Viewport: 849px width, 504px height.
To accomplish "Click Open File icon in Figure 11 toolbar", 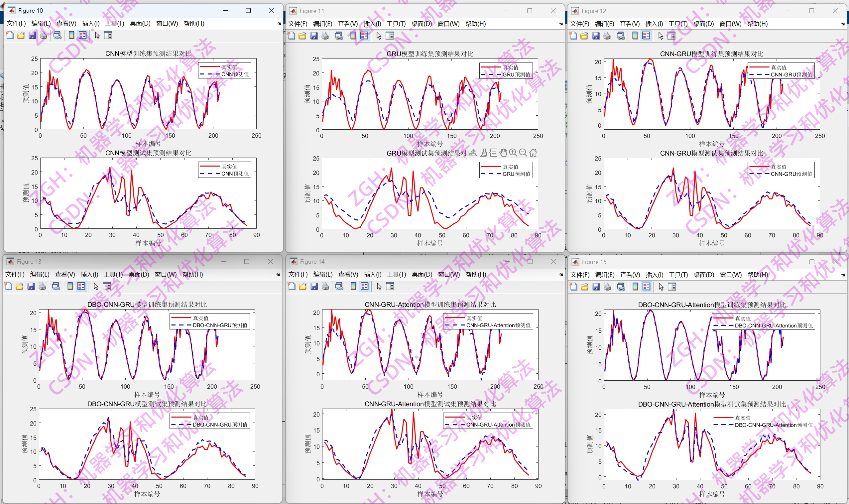I will (302, 36).
